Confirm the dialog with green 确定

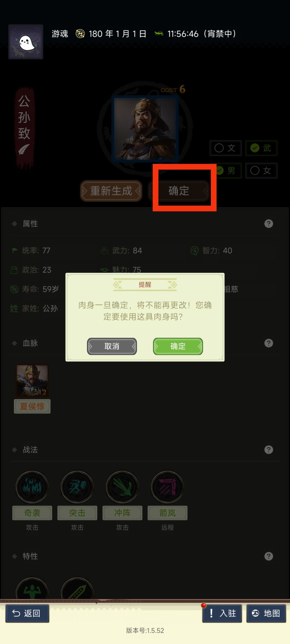coord(178,346)
